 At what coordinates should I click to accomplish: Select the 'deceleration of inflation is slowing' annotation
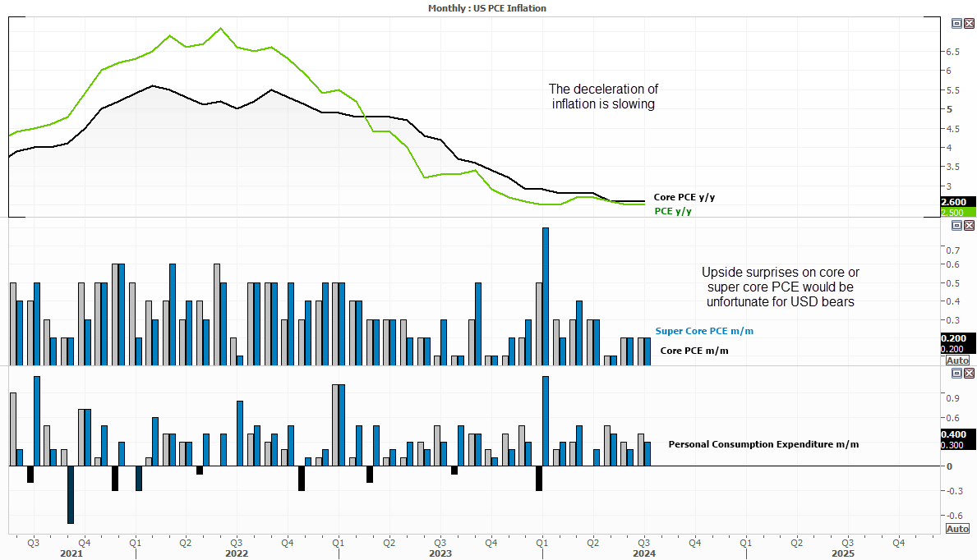[603, 96]
